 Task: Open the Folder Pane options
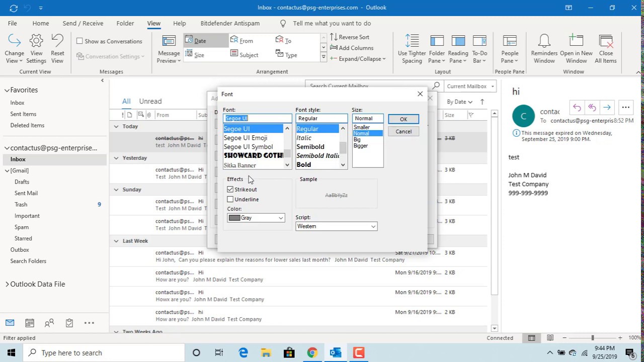point(437,49)
